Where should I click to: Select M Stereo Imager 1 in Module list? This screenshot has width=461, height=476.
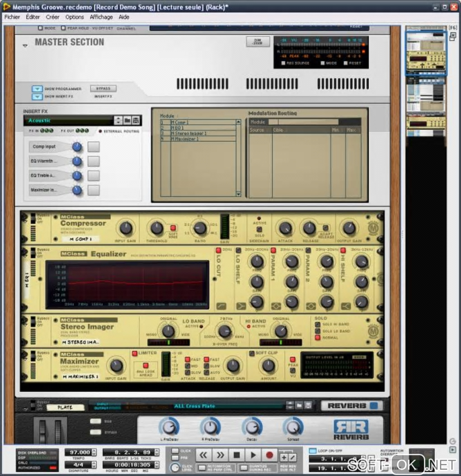pyautogui.click(x=198, y=133)
